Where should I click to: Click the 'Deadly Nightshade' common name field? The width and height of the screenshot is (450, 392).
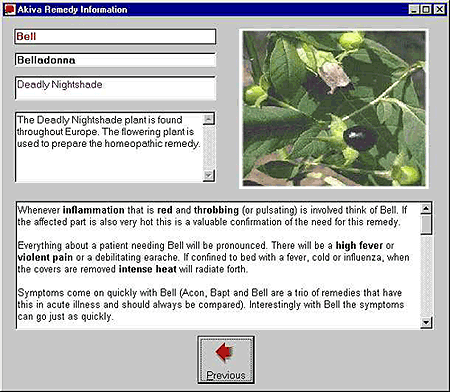coord(115,88)
